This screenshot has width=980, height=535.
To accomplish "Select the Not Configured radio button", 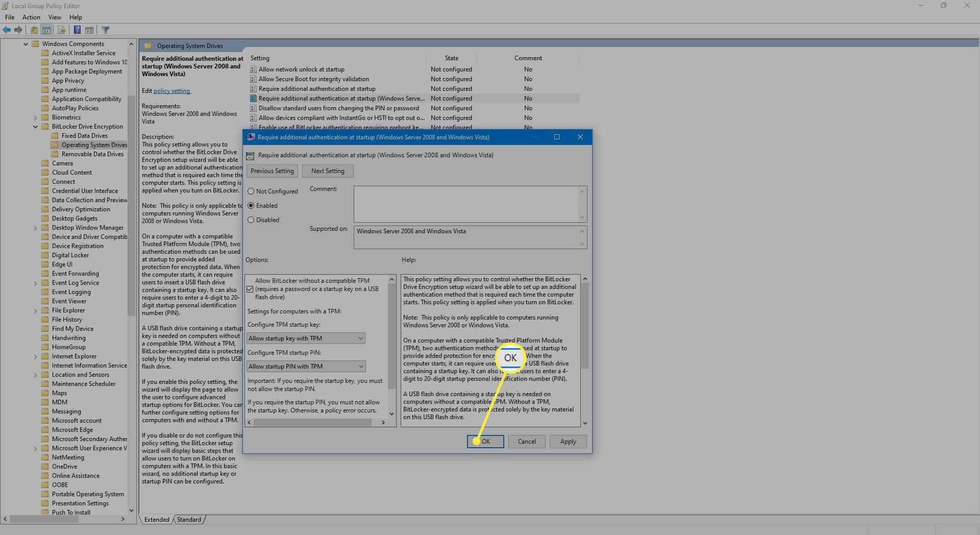I will click(x=251, y=191).
